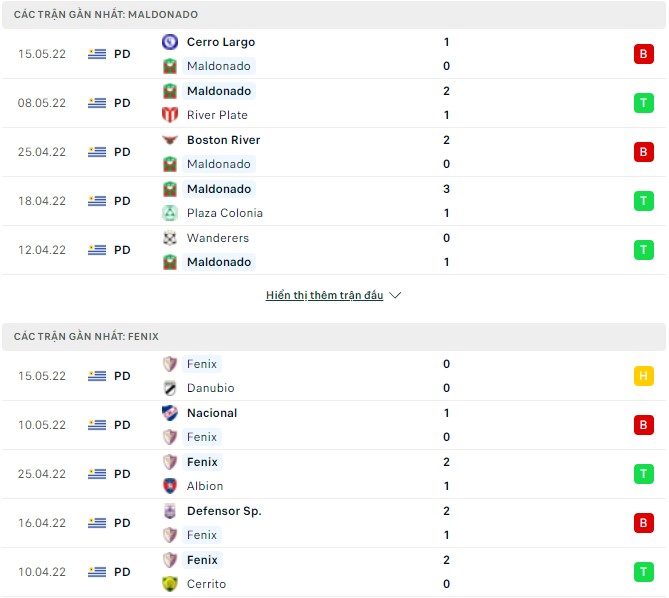Click the Boston River team crest

click(x=169, y=140)
